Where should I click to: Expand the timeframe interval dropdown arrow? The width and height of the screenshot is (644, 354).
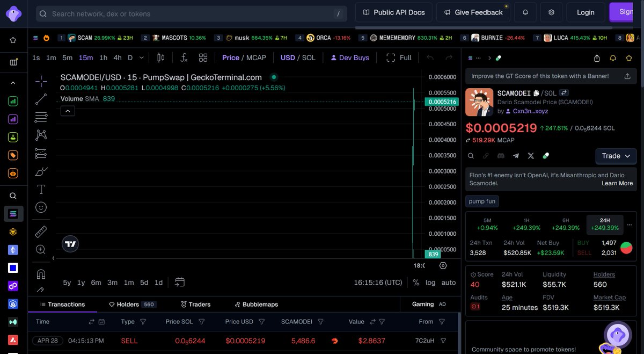[x=142, y=57]
